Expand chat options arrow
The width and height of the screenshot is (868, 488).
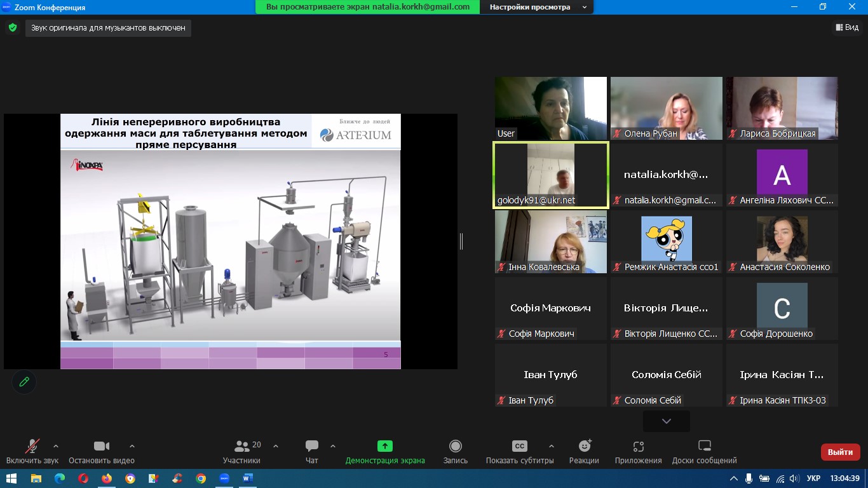click(333, 445)
